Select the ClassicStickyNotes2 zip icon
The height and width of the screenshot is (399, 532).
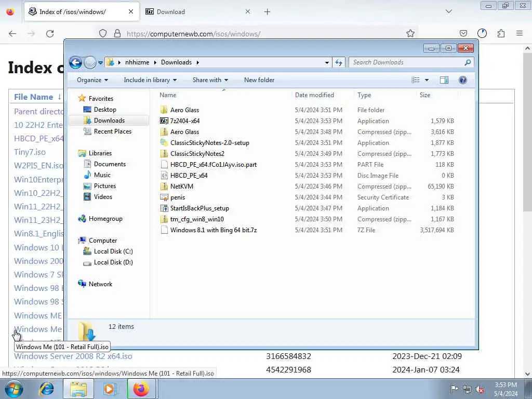(164, 154)
